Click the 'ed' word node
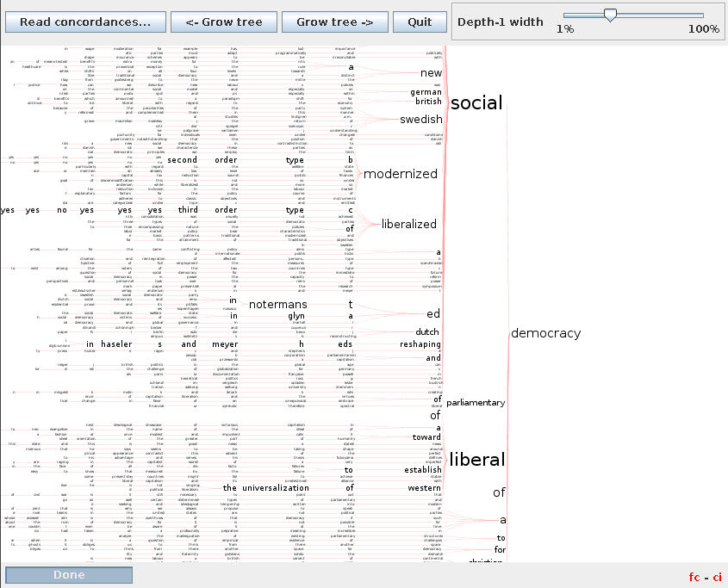 click(433, 314)
